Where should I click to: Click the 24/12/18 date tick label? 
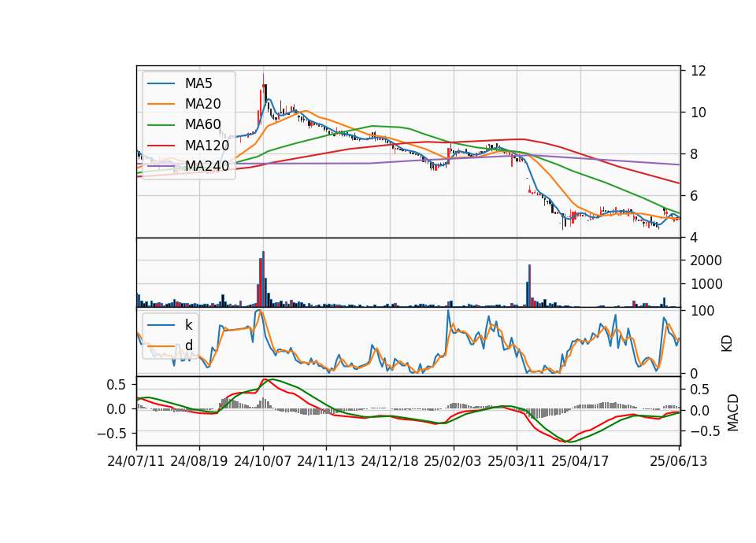(390, 461)
